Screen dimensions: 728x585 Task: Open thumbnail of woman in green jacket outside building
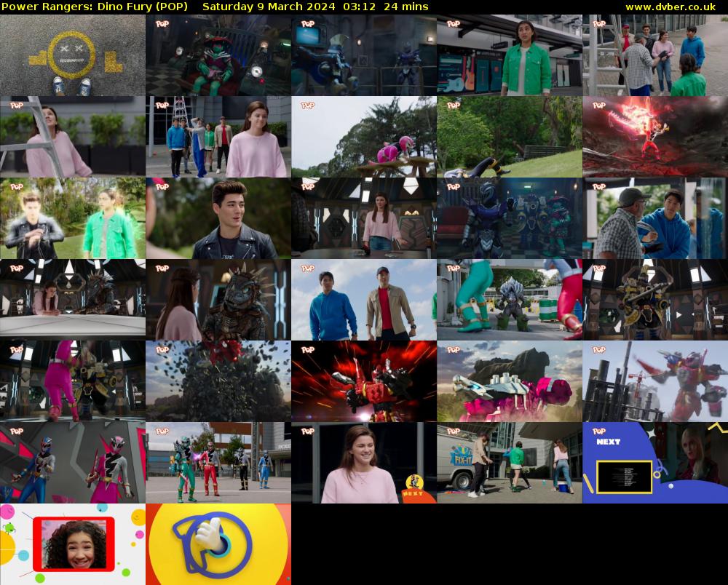[x=510, y=55]
